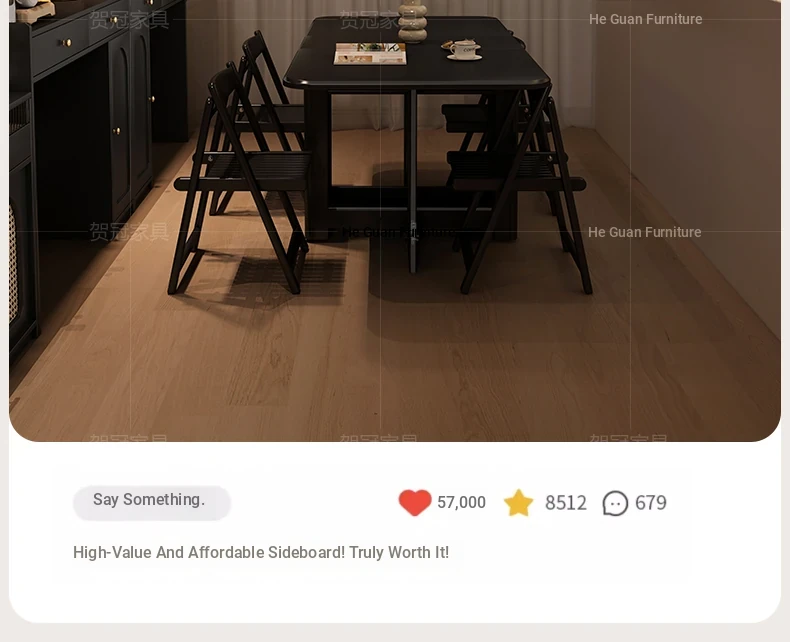The height and width of the screenshot is (642, 790).
Task: Click the stacked stone vase on the table
Action: pyautogui.click(x=413, y=21)
